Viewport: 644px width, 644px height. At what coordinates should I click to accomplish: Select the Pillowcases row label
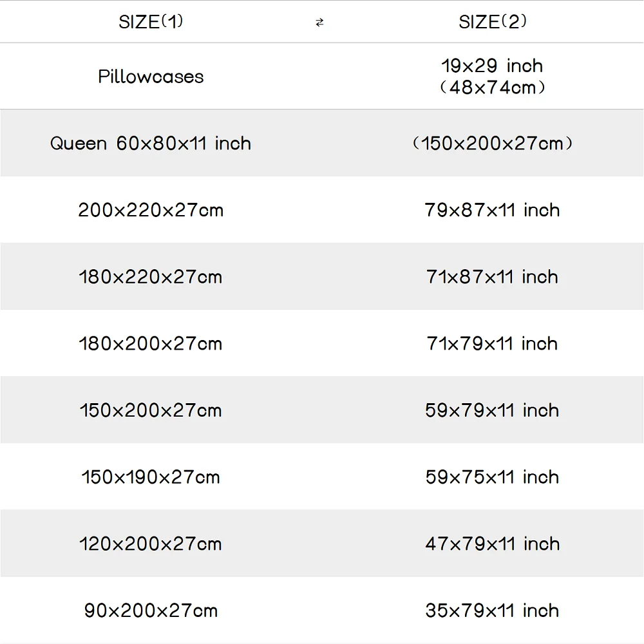[151, 77]
